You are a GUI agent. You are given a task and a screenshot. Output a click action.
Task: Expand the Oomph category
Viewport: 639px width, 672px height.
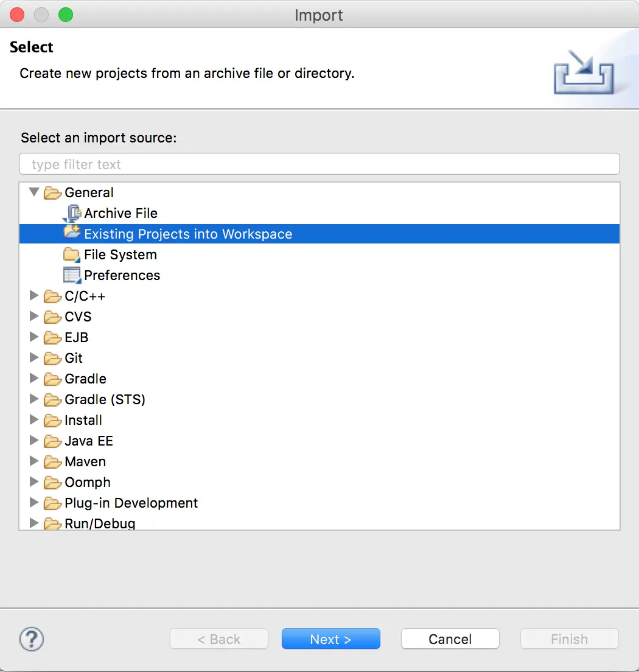coord(34,481)
